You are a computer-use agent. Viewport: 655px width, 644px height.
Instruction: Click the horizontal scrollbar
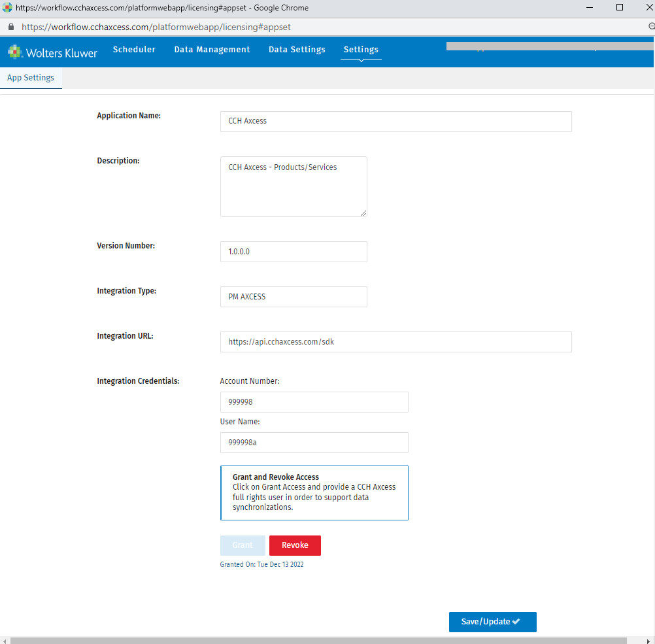point(318,641)
